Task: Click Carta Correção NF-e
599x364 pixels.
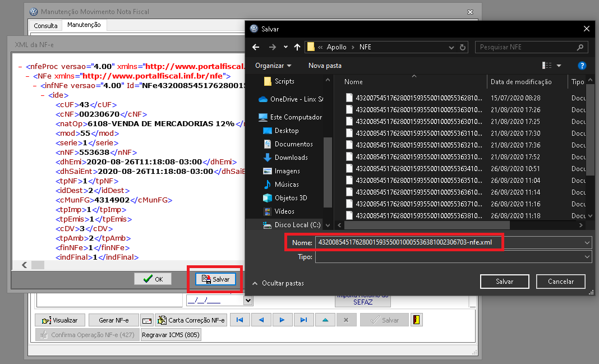Action: click(191, 320)
